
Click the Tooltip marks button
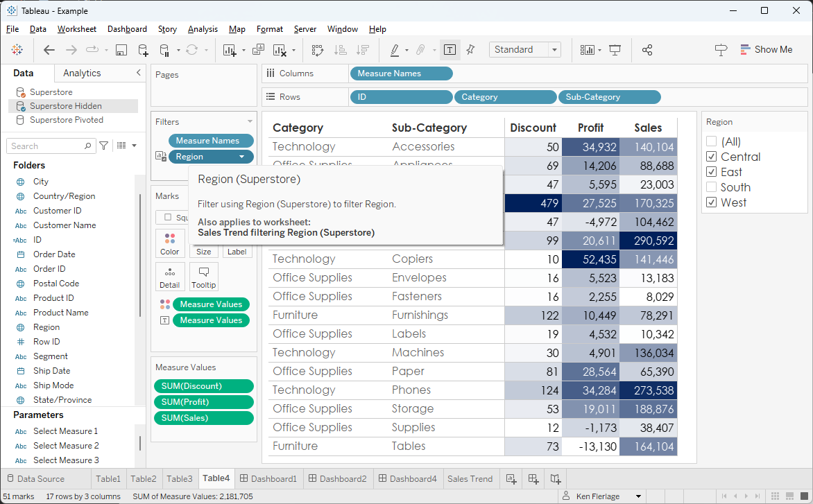point(204,277)
